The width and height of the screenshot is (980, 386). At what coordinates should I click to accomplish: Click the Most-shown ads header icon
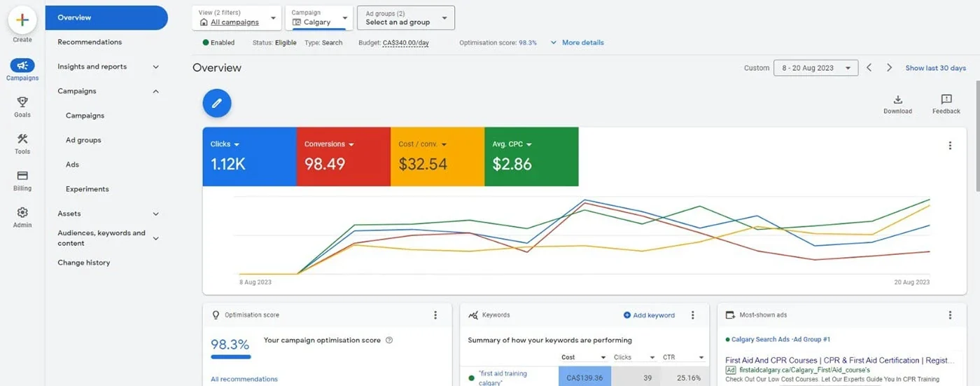click(730, 315)
